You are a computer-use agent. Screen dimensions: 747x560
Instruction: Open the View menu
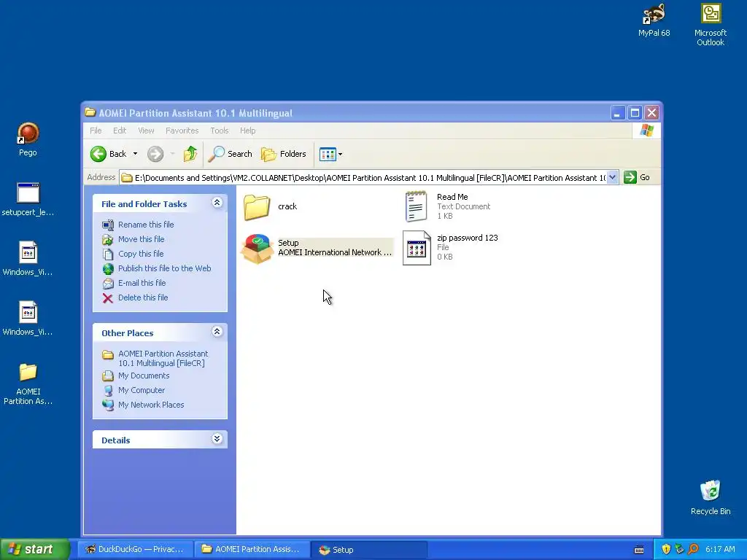[146, 131]
